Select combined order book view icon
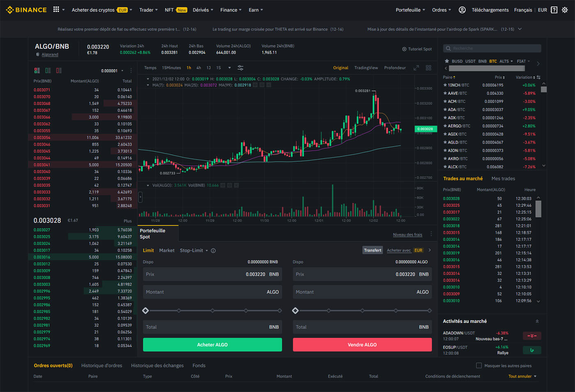Image resolution: width=575 pixels, height=392 pixels. [37, 71]
